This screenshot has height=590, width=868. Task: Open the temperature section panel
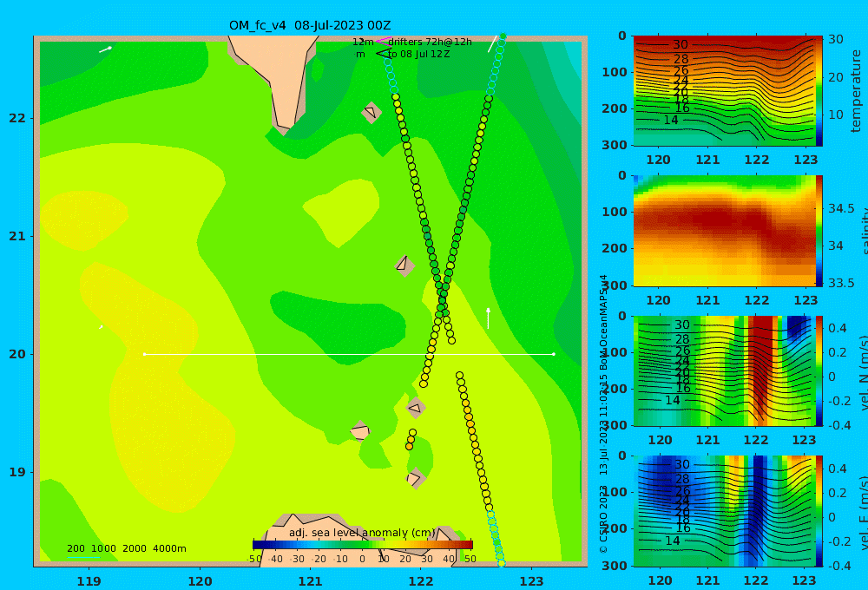click(x=724, y=91)
